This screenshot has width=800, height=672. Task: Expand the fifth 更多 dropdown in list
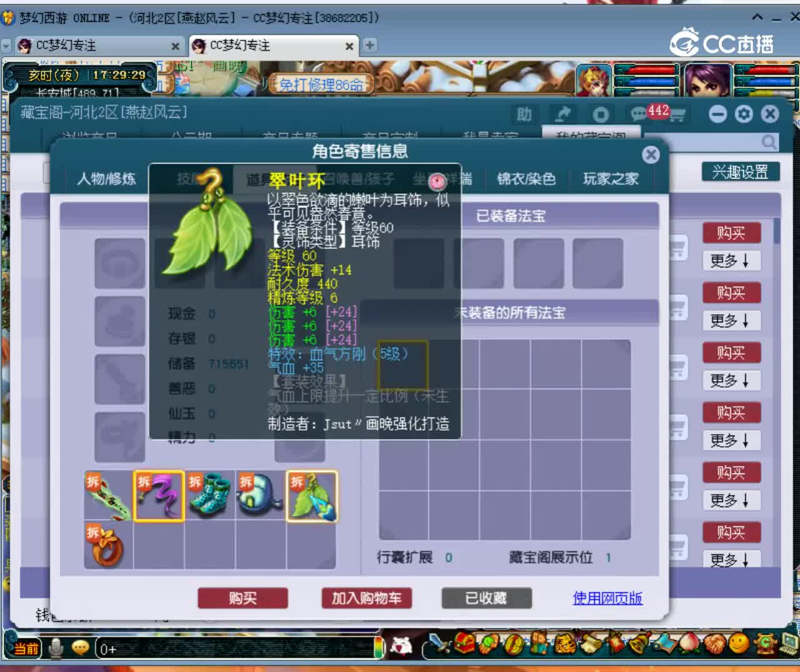731,500
